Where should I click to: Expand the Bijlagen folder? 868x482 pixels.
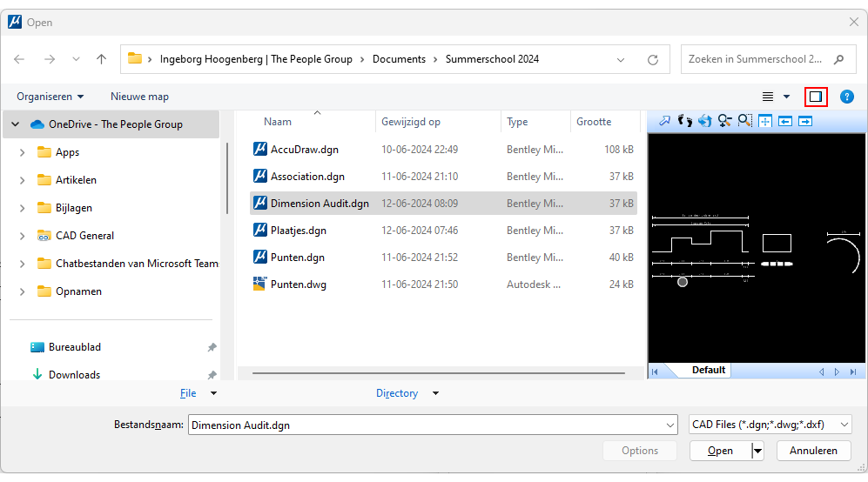pyautogui.click(x=22, y=208)
